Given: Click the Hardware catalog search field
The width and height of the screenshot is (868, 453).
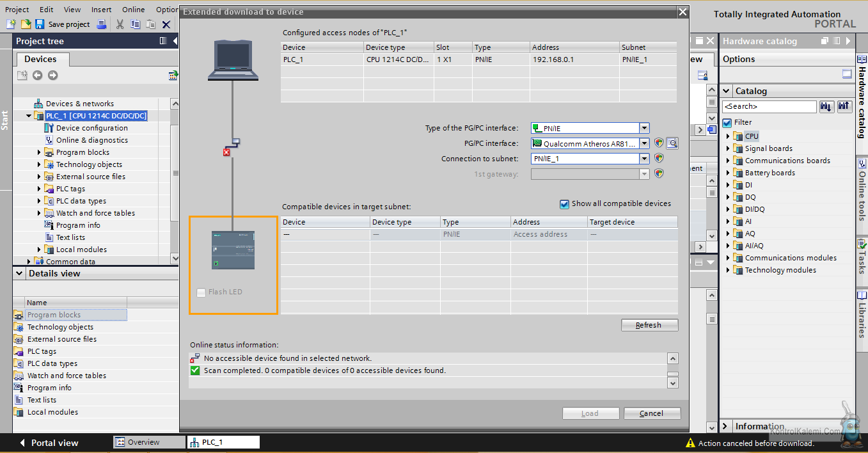Looking at the screenshot, I should pyautogui.click(x=769, y=106).
